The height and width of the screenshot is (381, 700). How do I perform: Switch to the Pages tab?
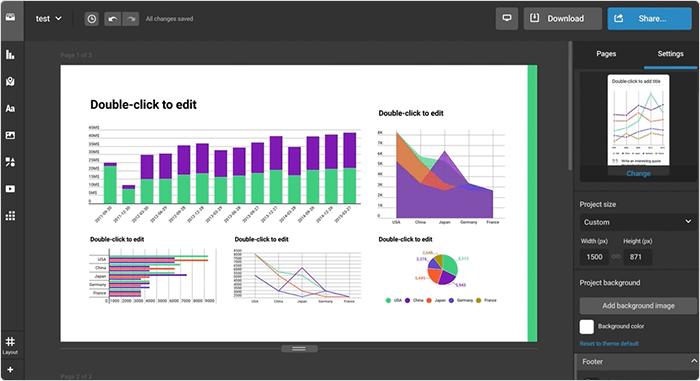pos(606,54)
